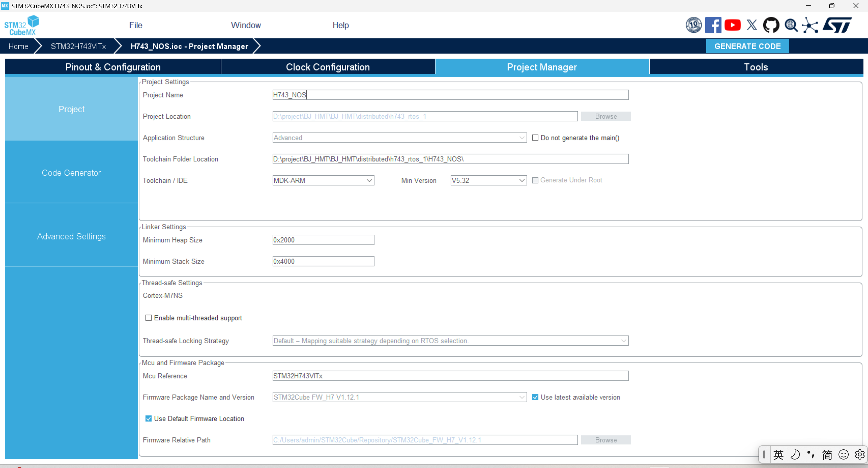Expand the Thread-safe Locking Strategy dropdown
868x468 pixels.
(x=450, y=341)
